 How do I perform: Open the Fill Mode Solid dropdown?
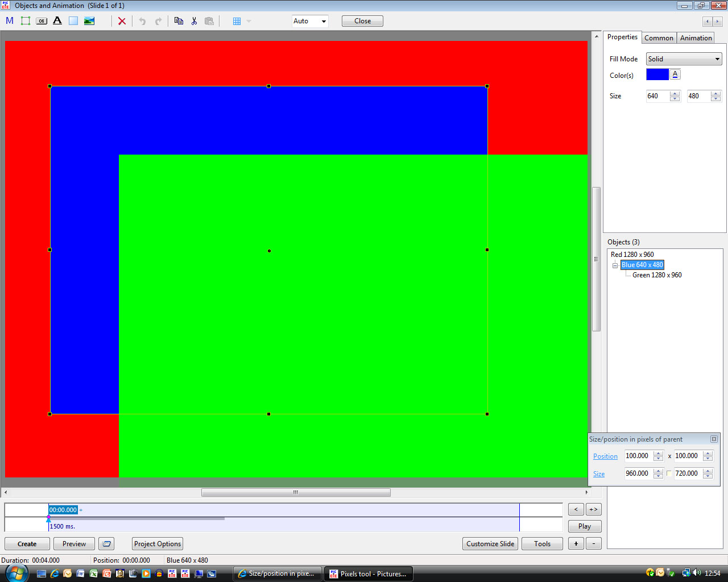684,59
